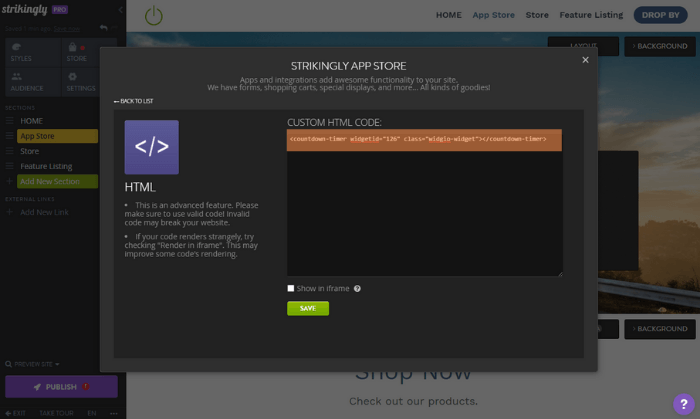Click the plus icon beside Add New Link
Viewport: 700px width, 419px height.
[x=9, y=212]
